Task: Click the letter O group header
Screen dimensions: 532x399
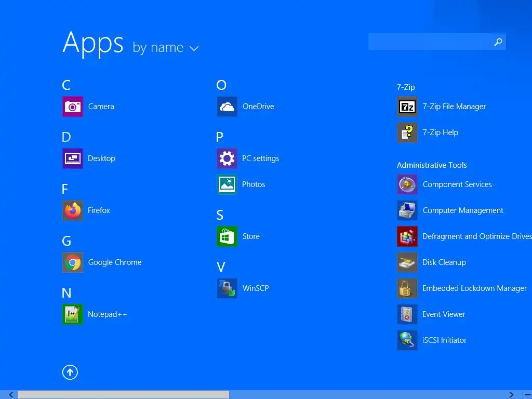Action: 221,85
